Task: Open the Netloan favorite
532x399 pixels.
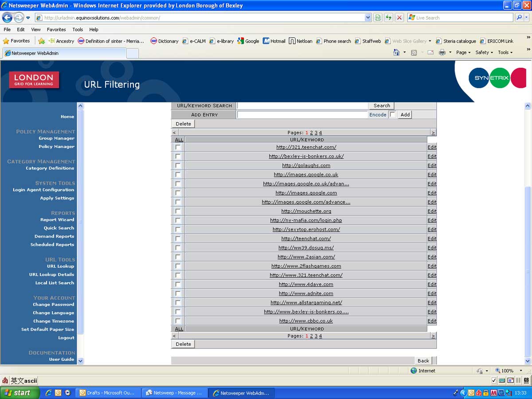Action: [292, 41]
